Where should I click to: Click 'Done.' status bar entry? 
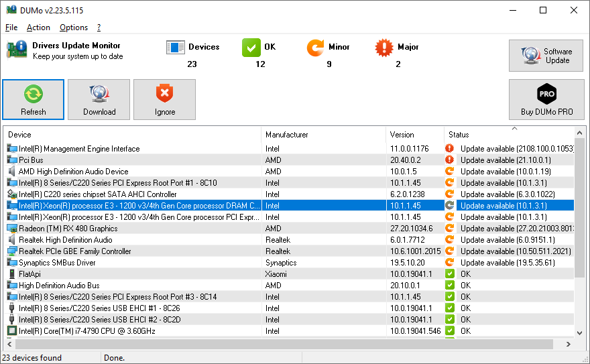point(115,357)
